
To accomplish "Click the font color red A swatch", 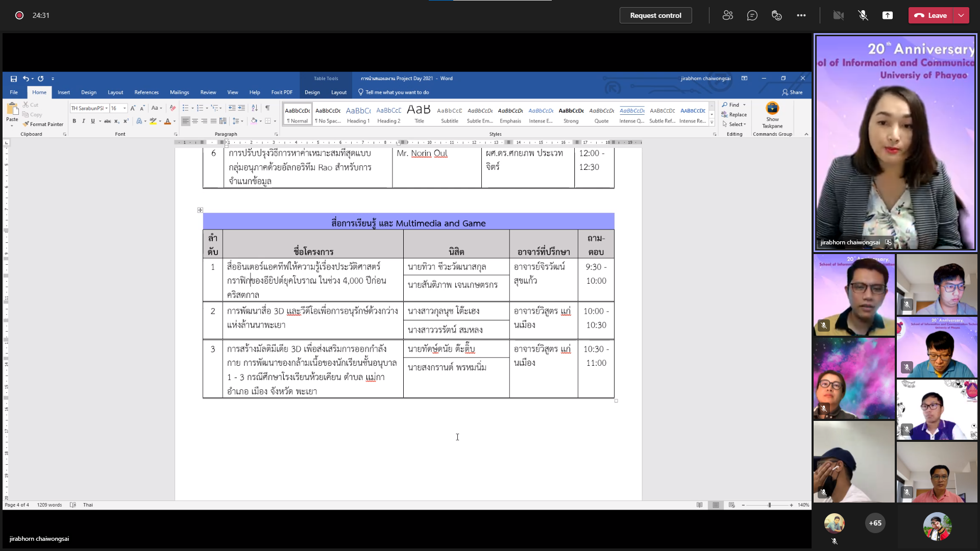I will pyautogui.click(x=167, y=121).
